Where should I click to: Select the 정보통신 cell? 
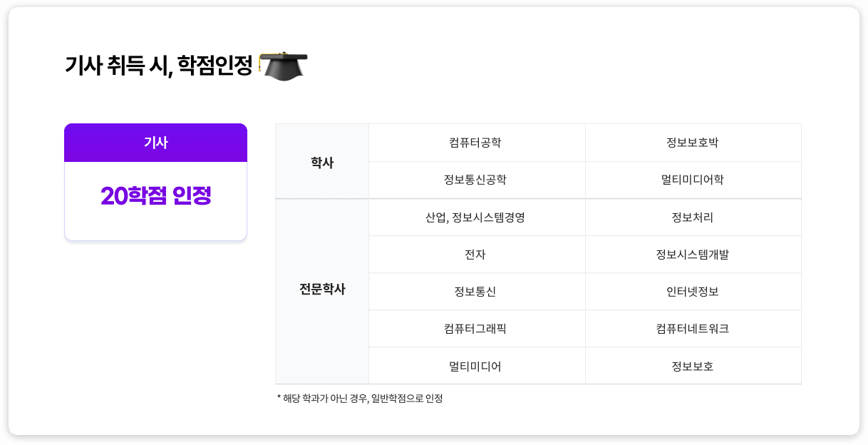pyautogui.click(x=475, y=292)
